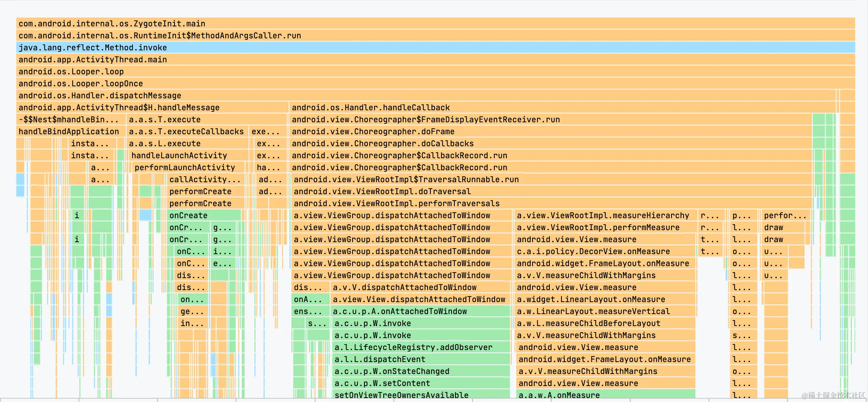
Task: Select the truncated exe... frame
Action: click(268, 131)
